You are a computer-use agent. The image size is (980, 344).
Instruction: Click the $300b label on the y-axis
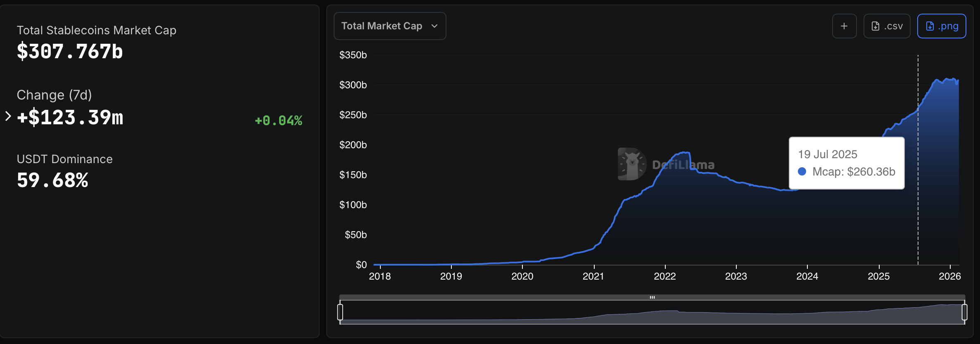point(353,85)
